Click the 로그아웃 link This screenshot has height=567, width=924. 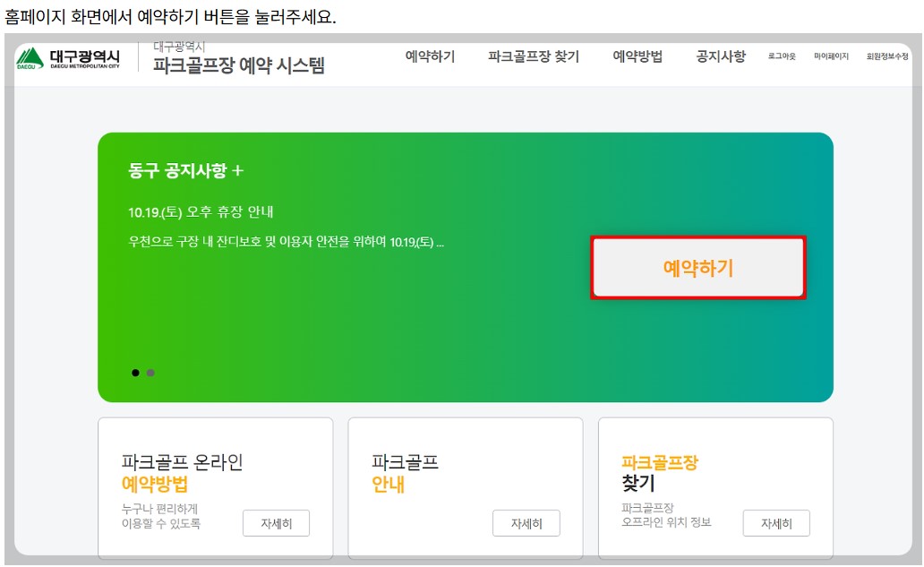[783, 56]
